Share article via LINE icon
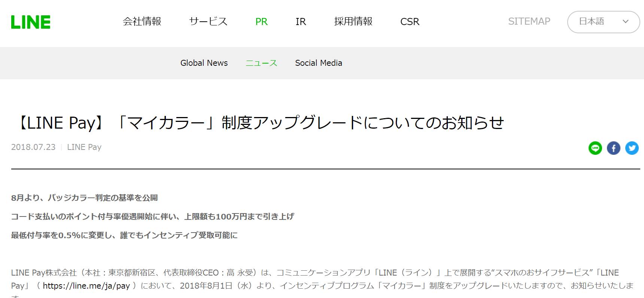This screenshot has width=644, height=298. pyautogui.click(x=595, y=148)
